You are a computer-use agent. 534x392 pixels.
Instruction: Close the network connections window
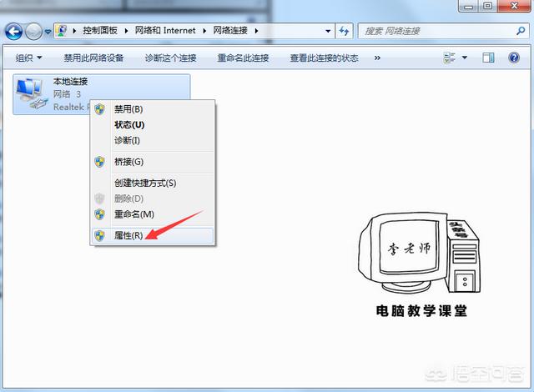pyautogui.click(x=514, y=6)
